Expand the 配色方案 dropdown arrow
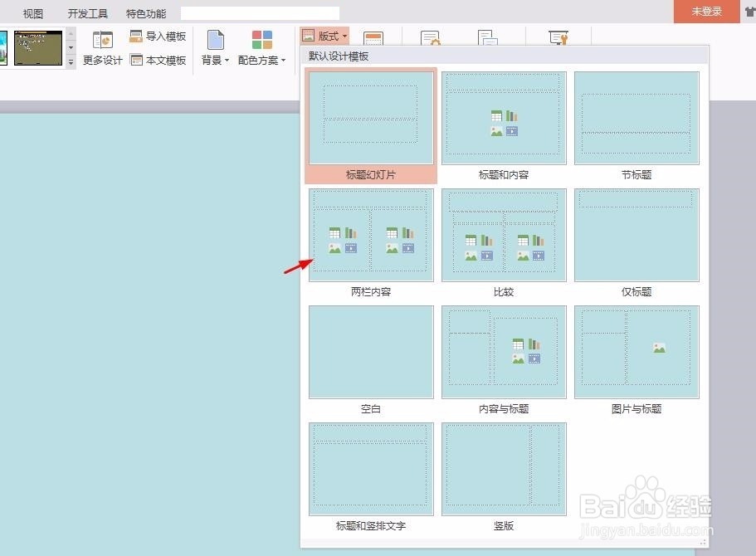 (283, 61)
